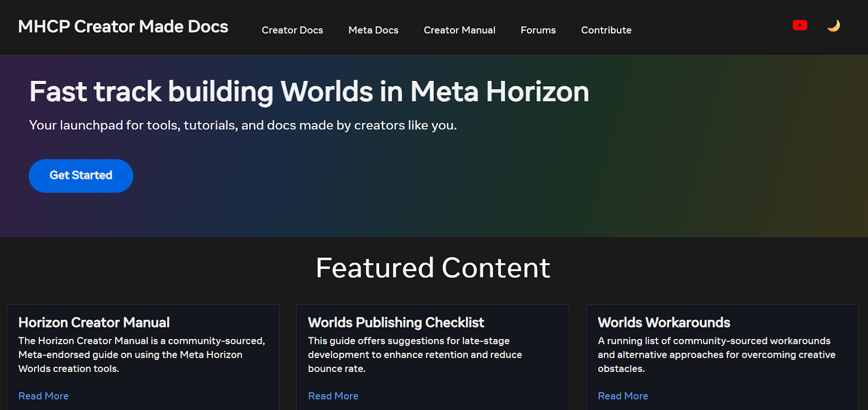
Task: Click the Fast track building Worlds headline
Action: coord(309,91)
